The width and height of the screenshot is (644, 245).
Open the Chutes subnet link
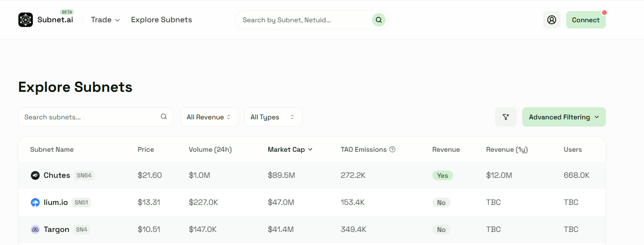click(57, 175)
